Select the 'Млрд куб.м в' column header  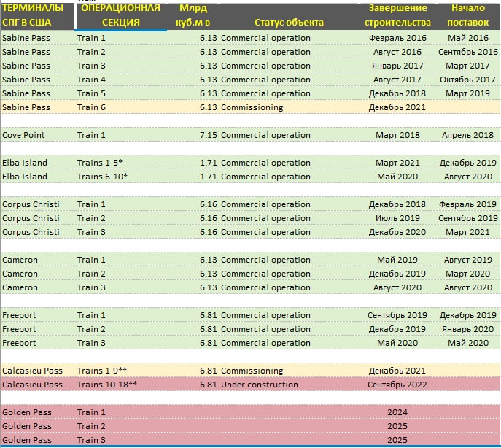(193, 15)
